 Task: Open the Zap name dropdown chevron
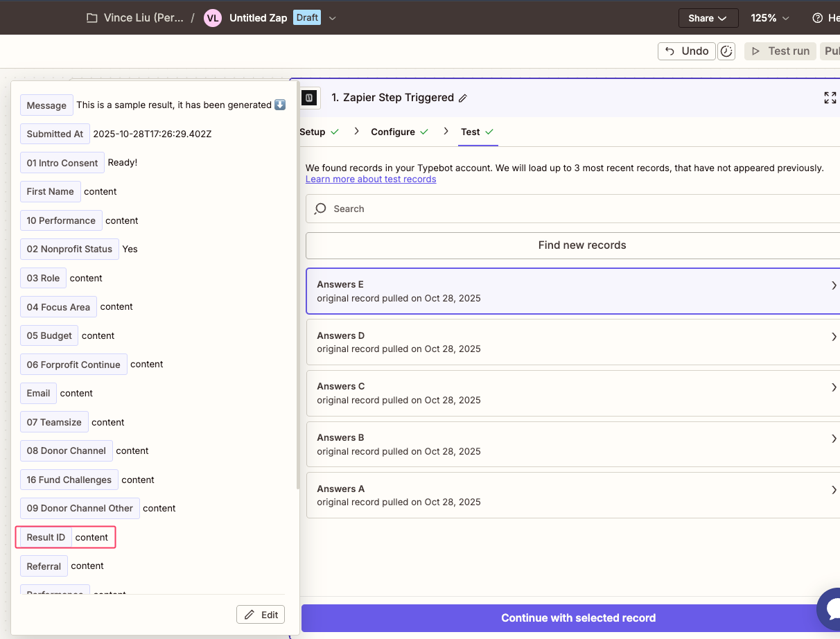coord(333,18)
